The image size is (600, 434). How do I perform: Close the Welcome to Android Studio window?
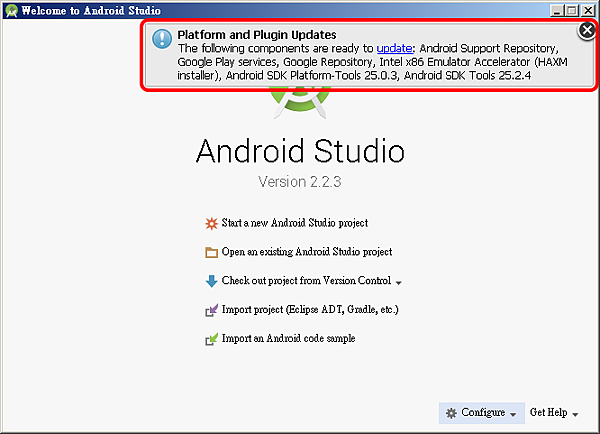click(x=588, y=10)
